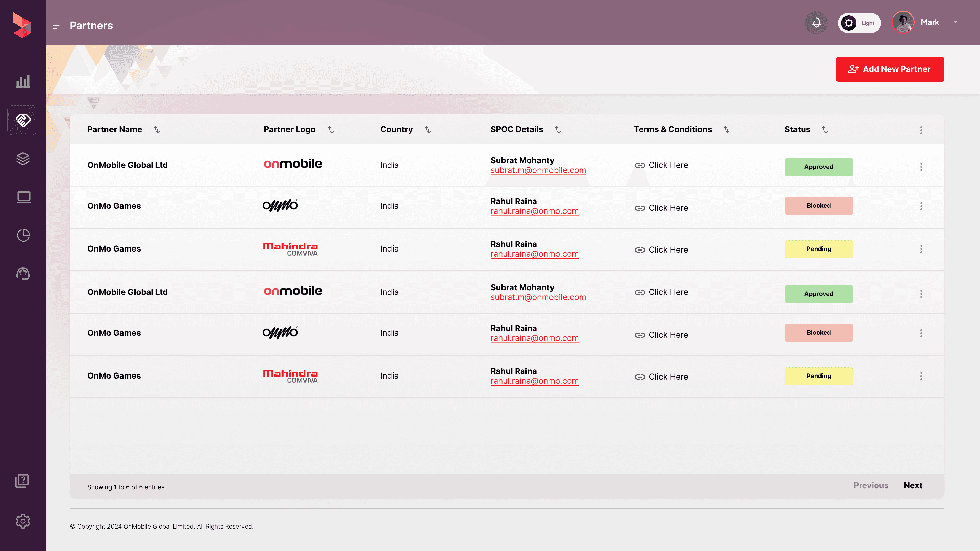This screenshot has width=980, height=551.
Task: Open the stacked layers sidebar icon
Action: pos(23,159)
